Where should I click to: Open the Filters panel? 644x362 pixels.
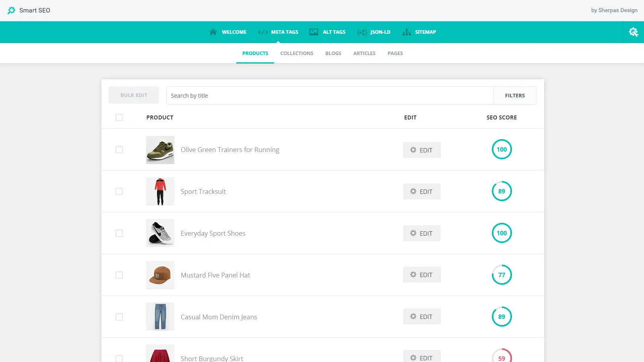pos(515,95)
